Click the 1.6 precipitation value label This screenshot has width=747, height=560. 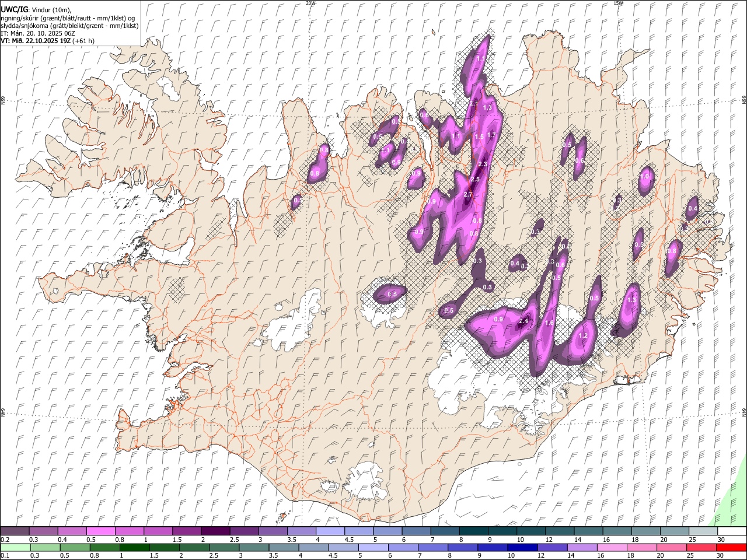(549, 323)
